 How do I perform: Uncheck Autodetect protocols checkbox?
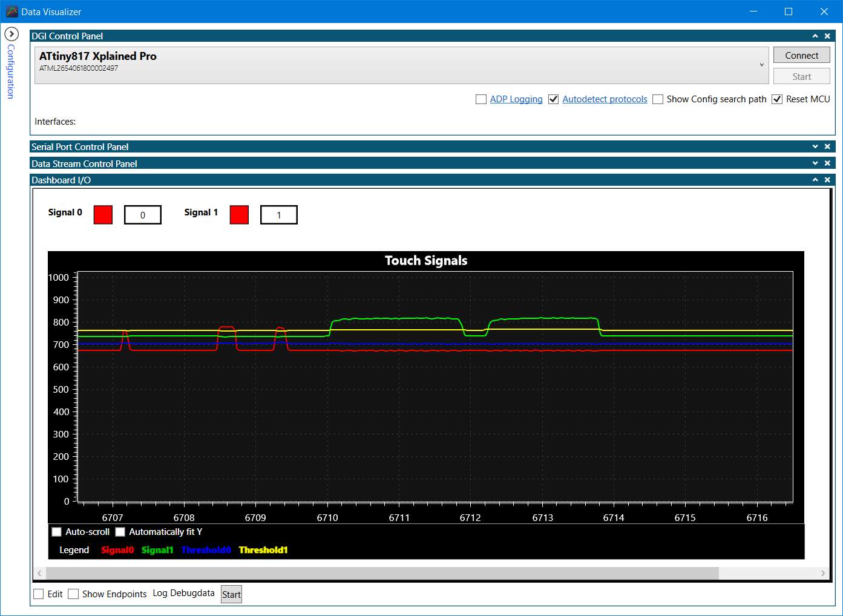coord(553,99)
